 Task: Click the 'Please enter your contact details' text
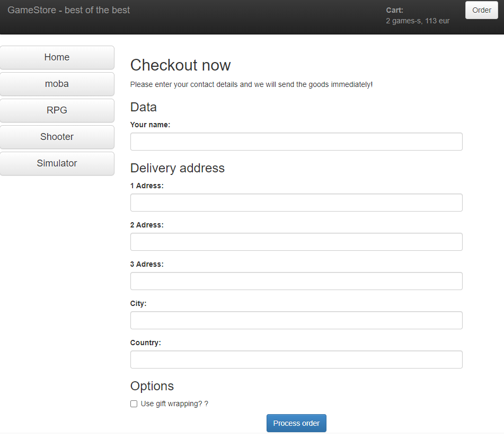(x=251, y=84)
